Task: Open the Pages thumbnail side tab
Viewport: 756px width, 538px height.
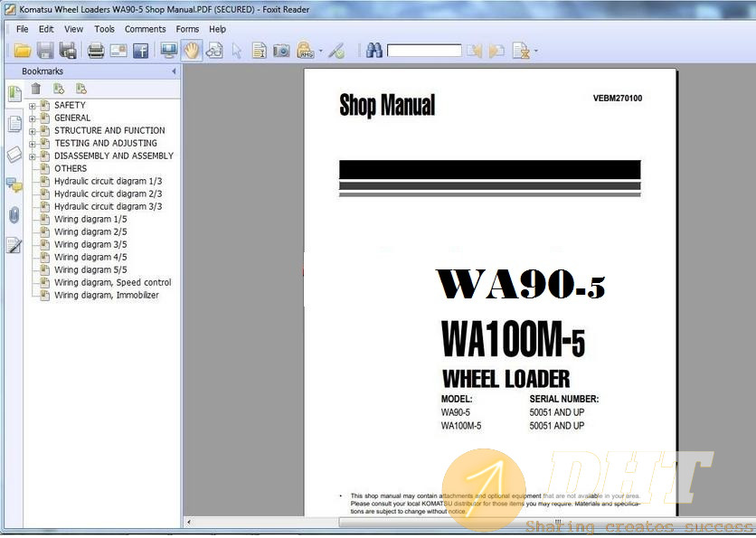Action: click(x=14, y=125)
